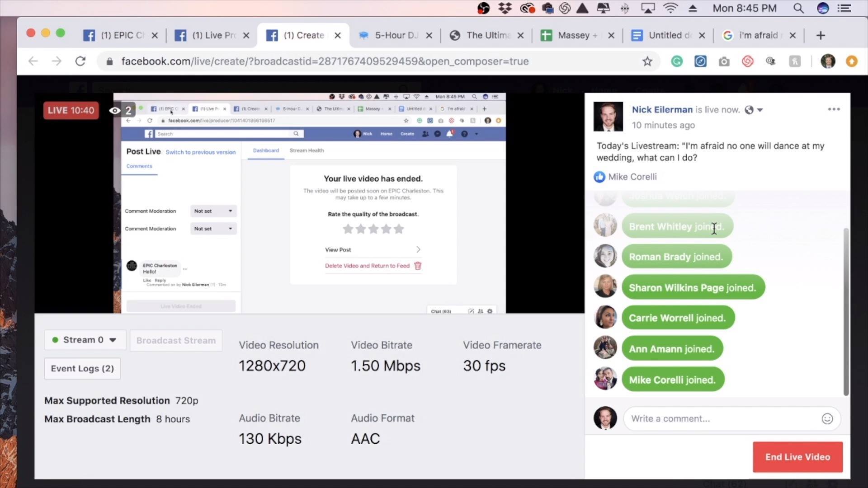The image size is (868, 488).
Task: Click Ann Amann's avatar
Action: tap(605, 348)
